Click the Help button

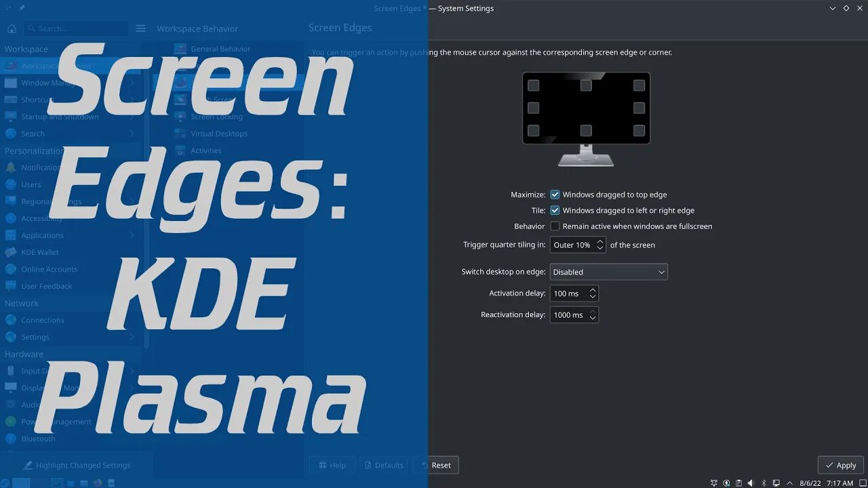click(x=331, y=465)
